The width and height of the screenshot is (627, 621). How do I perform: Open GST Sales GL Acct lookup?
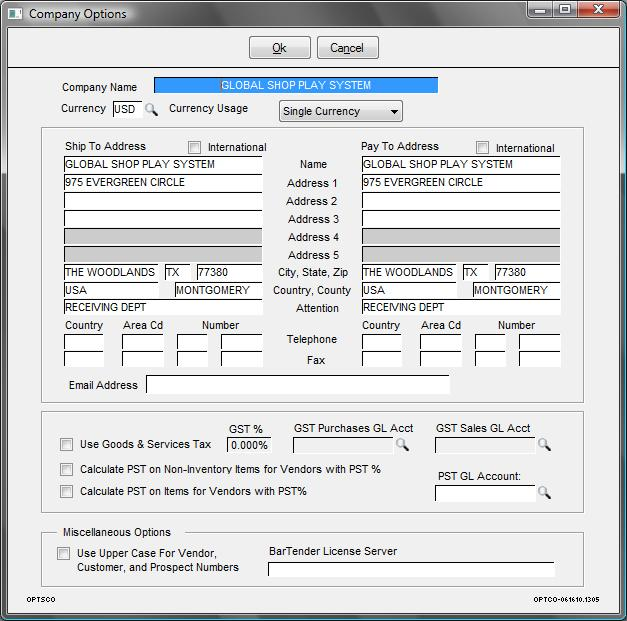(x=544, y=444)
